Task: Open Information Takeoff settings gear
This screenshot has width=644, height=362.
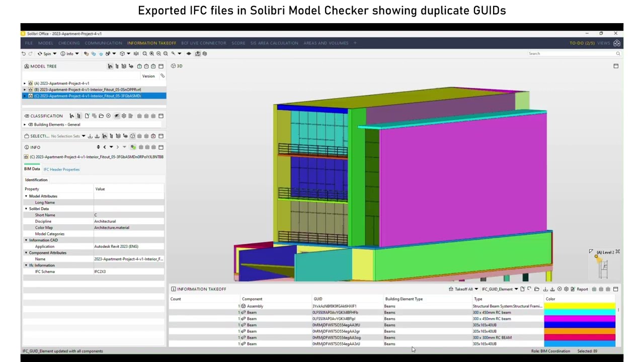Action: click(566, 289)
